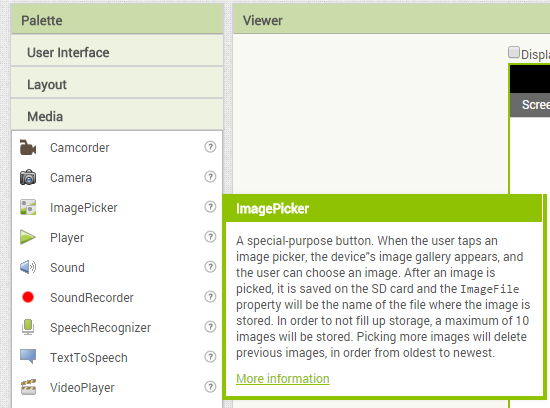Click the Player label
The image size is (550, 408).
67,238
